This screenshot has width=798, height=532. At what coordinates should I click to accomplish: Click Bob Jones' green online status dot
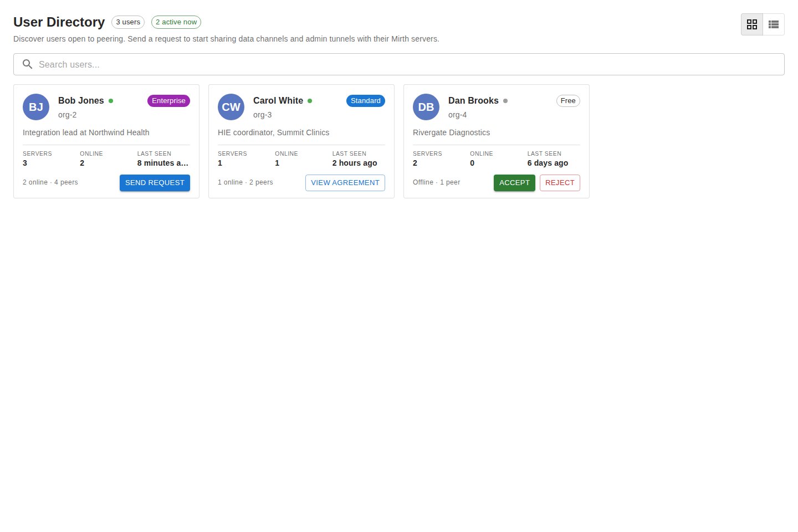[x=111, y=101]
